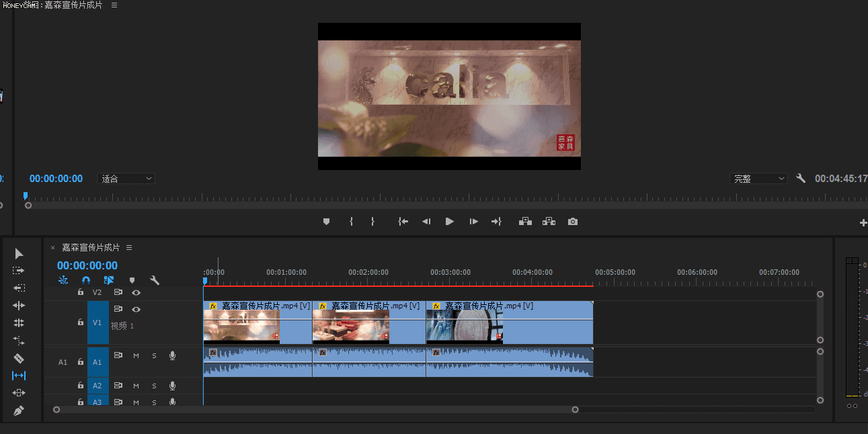Open the 嘉森宣传片成片 timeline panel menu
868x434 pixels.
(129, 248)
